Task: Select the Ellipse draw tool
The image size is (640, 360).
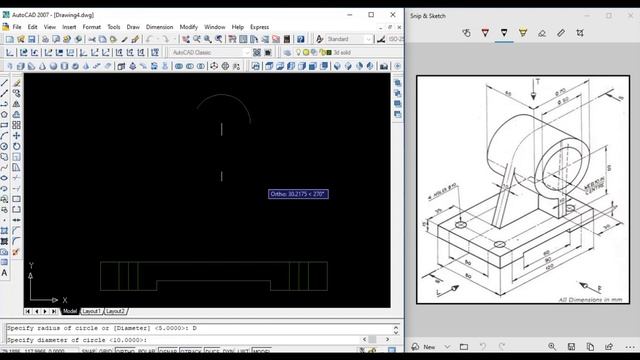Action: 4,178
